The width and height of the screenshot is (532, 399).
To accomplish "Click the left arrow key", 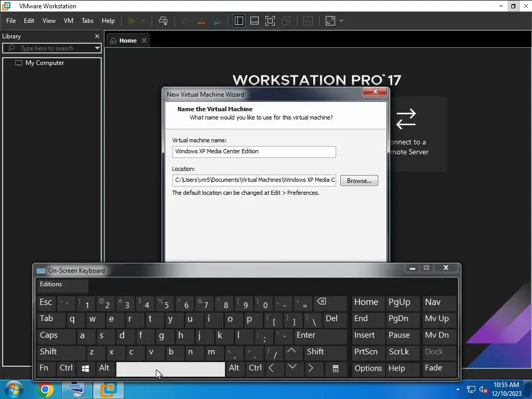I will (x=274, y=368).
